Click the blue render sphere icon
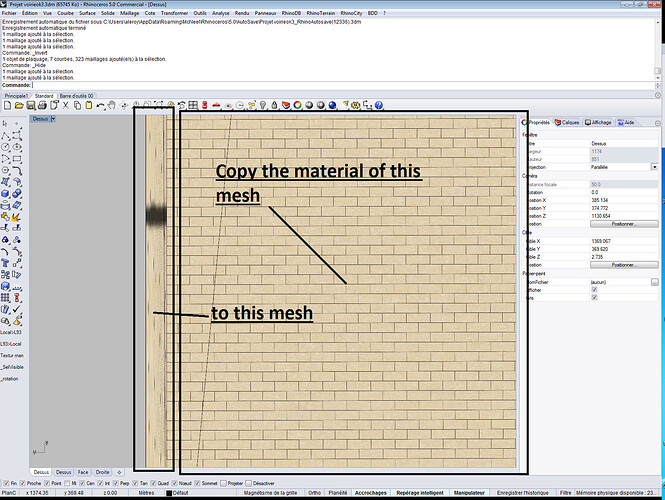Screen dimensions: 665x500 pyautogui.click(x=332, y=105)
